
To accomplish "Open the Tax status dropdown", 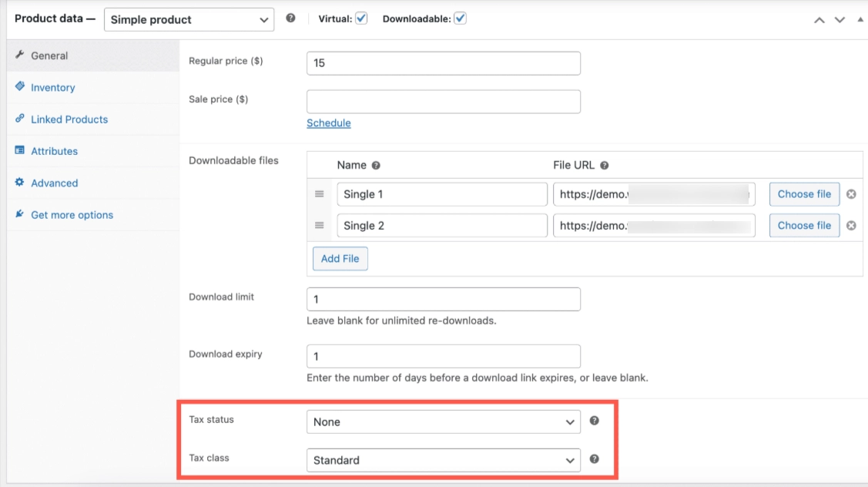I will 443,422.
